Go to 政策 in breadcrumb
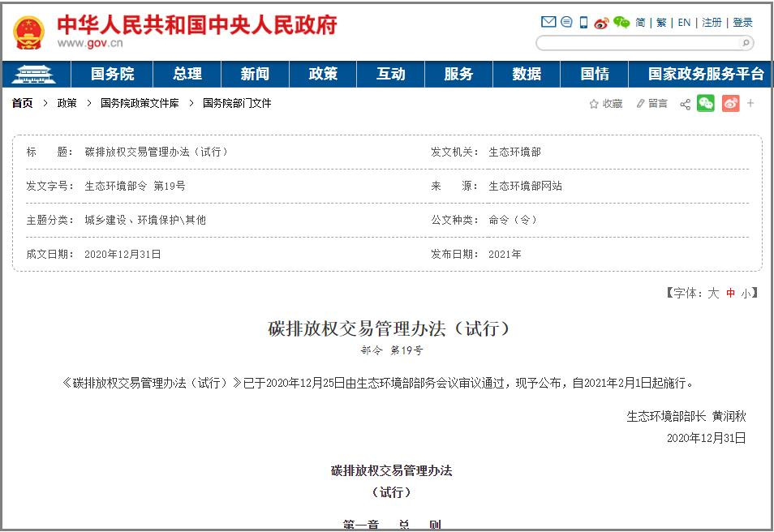774x532 pixels. tap(67, 103)
